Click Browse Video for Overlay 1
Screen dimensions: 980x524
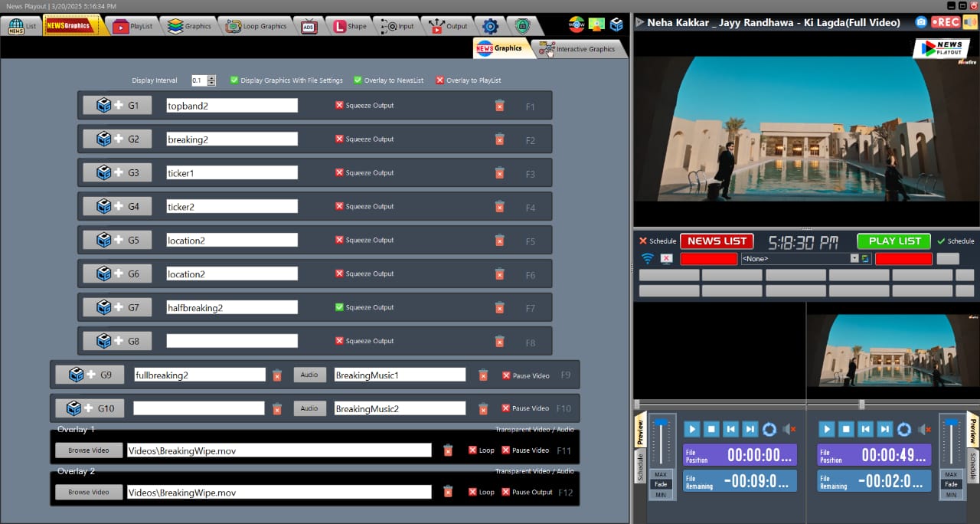(x=89, y=450)
